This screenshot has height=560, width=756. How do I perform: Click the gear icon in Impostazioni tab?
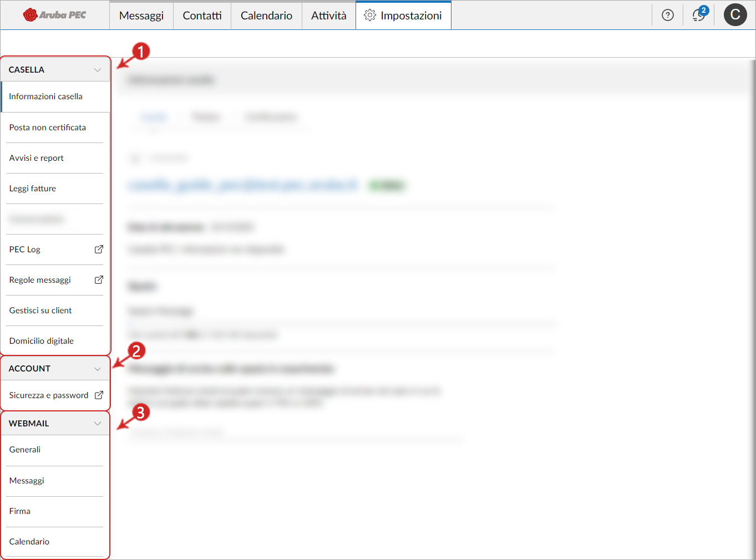click(370, 16)
